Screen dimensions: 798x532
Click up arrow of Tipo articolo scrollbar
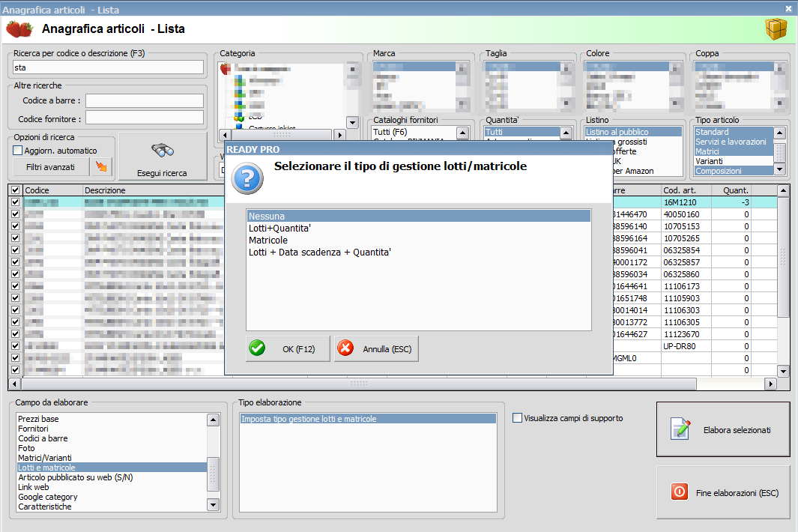pos(779,133)
